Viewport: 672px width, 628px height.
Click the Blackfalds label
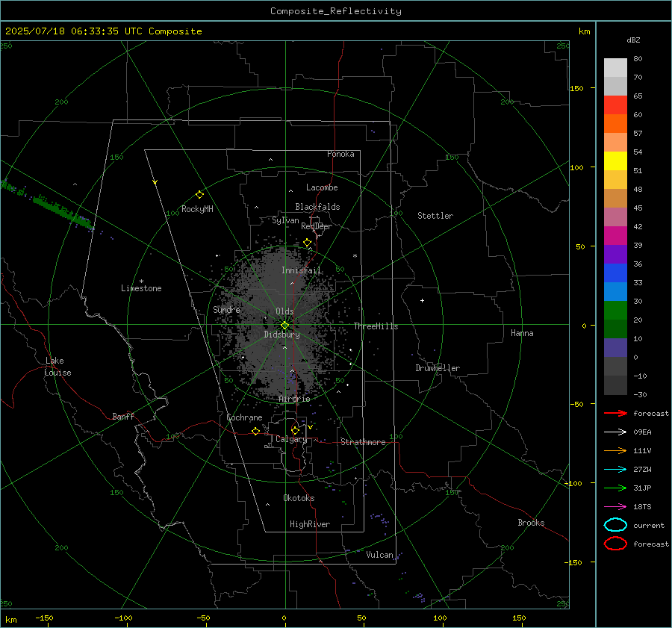click(x=317, y=207)
